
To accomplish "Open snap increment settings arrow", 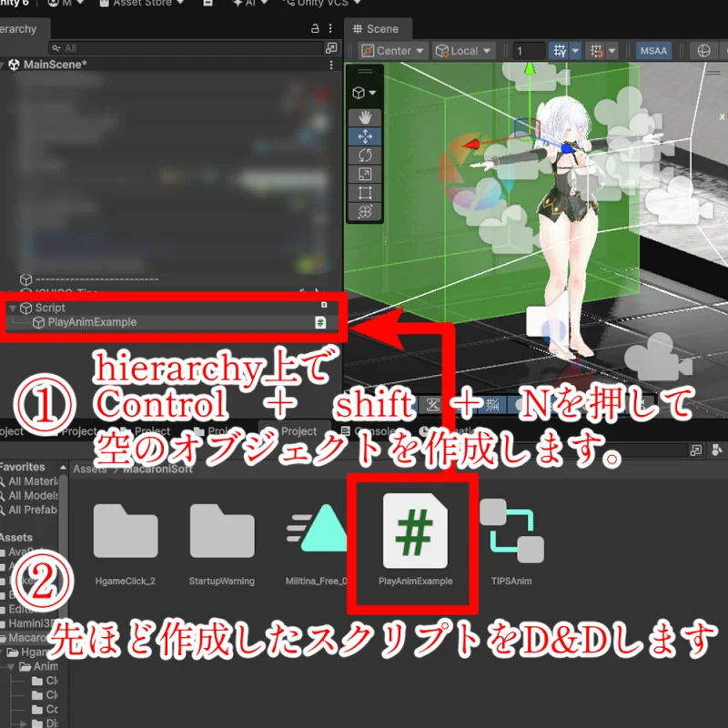I will click(612, 51).
